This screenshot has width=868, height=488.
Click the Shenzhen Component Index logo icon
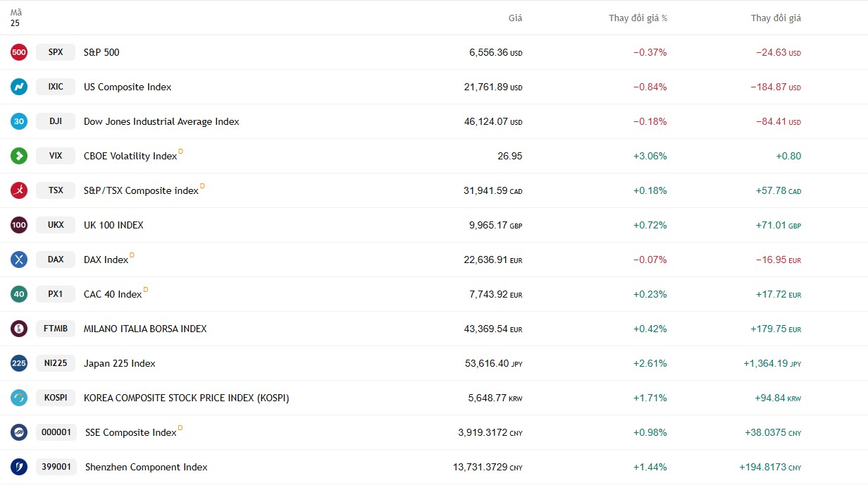tap(19, 467)
